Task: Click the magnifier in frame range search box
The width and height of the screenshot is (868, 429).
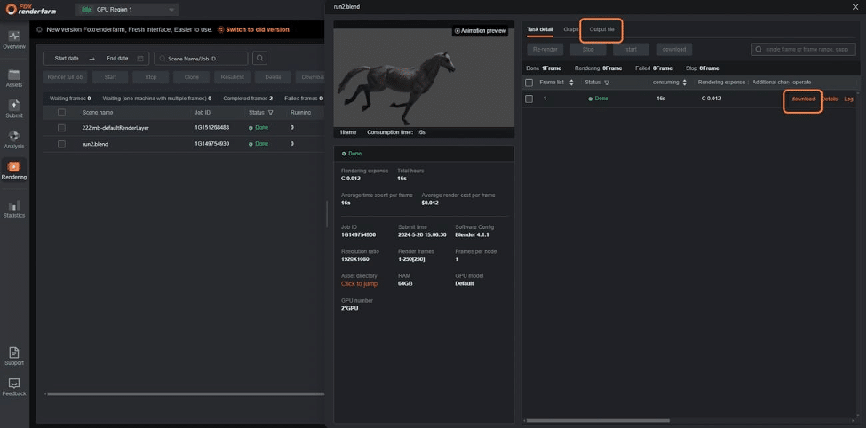Action: tap(759, 49)
